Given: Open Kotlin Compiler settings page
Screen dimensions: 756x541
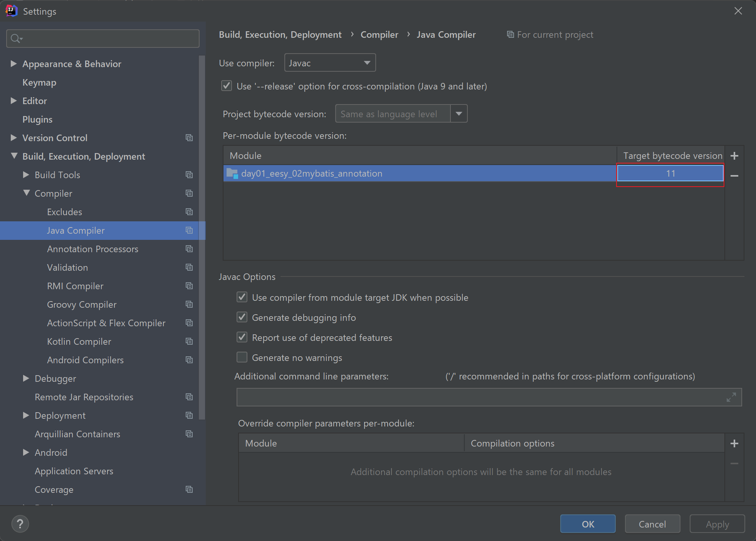Looking at the screenshot, I should click(79, 342).
